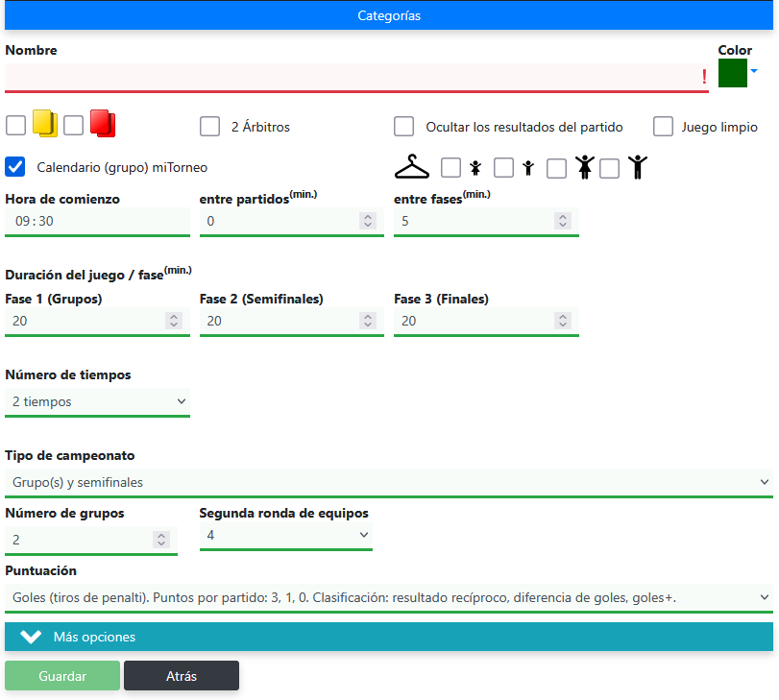This screenshot has height=700, width=779.
Task: Click the Fase 1 (Grupos) stepper arrows
Action: pos(174,321)
